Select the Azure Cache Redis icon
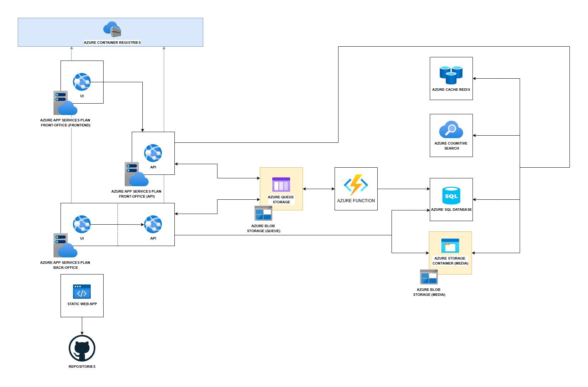This screenshot has height=387, width=588. point(451,75)
